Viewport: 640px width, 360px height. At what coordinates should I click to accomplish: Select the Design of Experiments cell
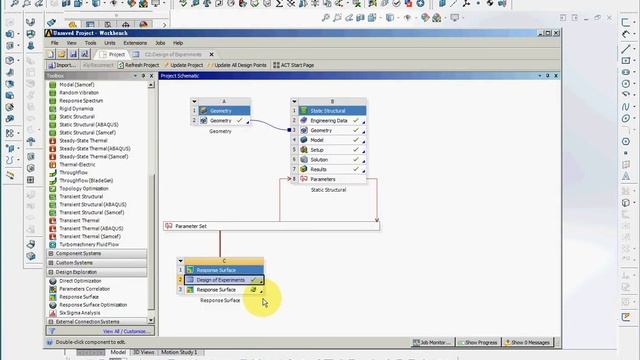224,280
